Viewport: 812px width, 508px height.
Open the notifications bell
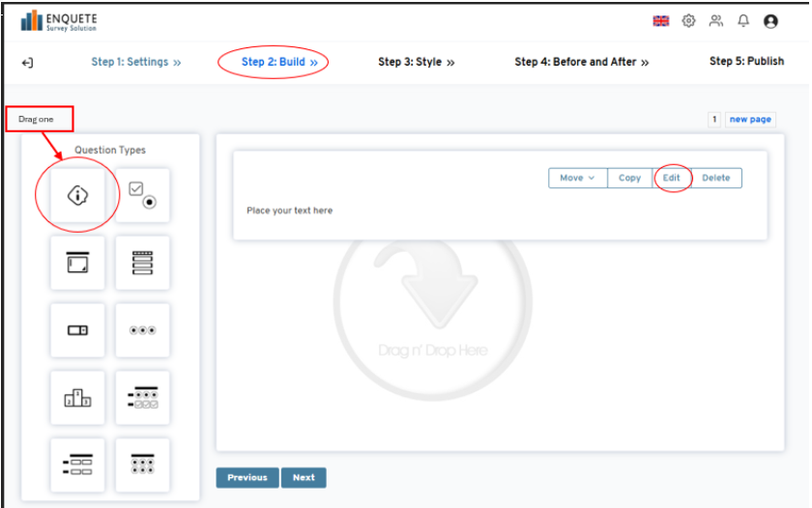[743, 20]
